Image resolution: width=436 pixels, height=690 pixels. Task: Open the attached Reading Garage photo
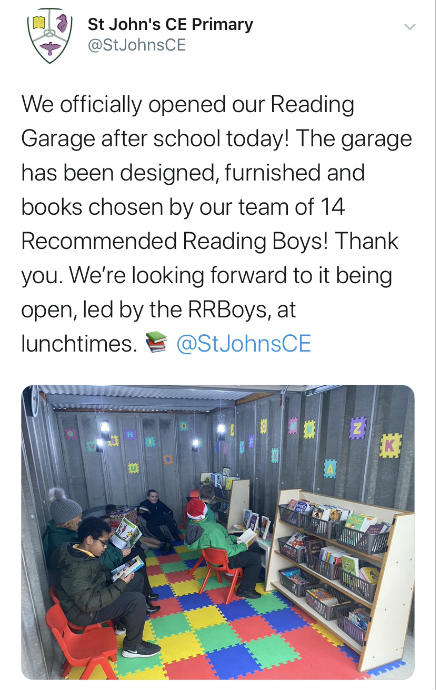tap(218, 532)
